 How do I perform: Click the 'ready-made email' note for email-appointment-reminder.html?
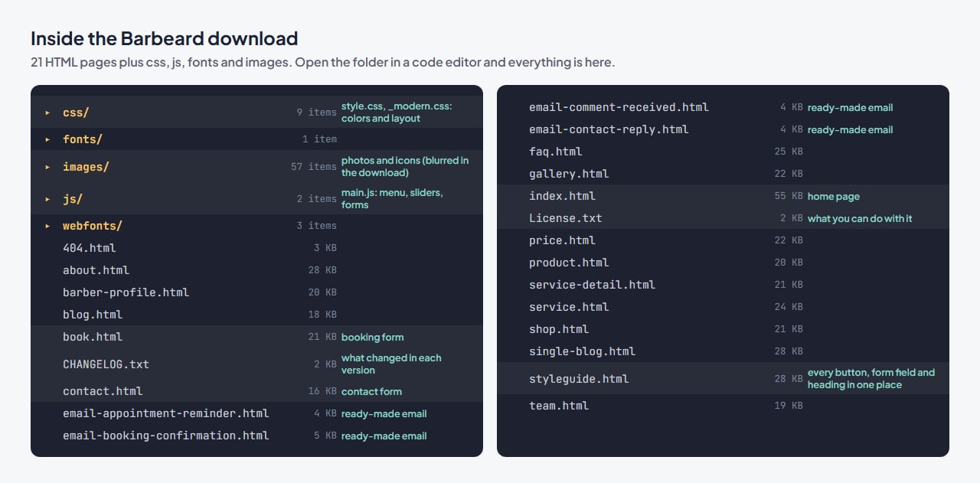click(x=384, y=414)
